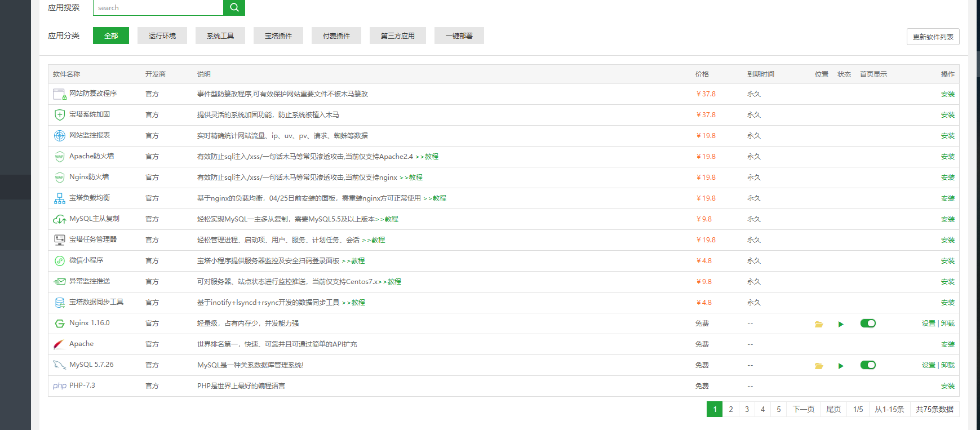Click the Apache feather icon
The width and height of the screenshot is (980, 430).
(x=59, y=344)
